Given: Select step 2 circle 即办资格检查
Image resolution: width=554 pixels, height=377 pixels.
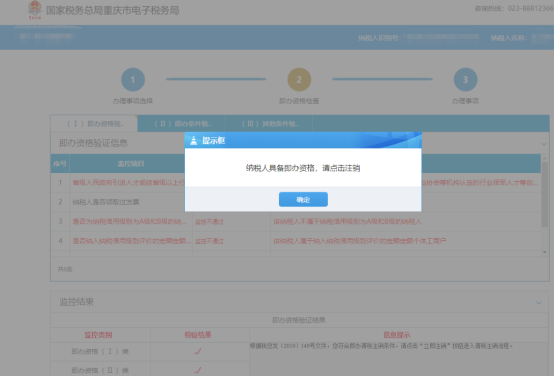Looking at the screenshot, I should pos(299,79).
